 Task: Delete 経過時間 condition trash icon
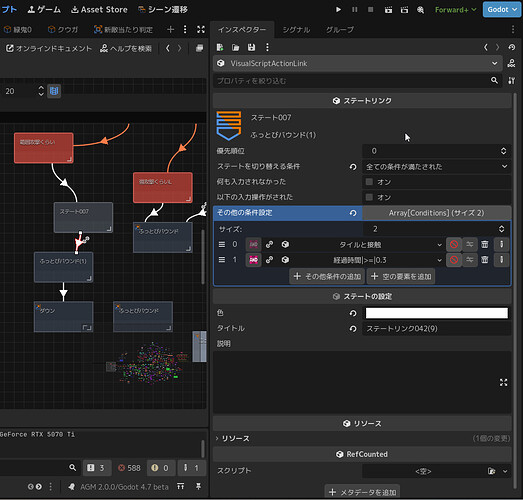[x=485, y=260]
